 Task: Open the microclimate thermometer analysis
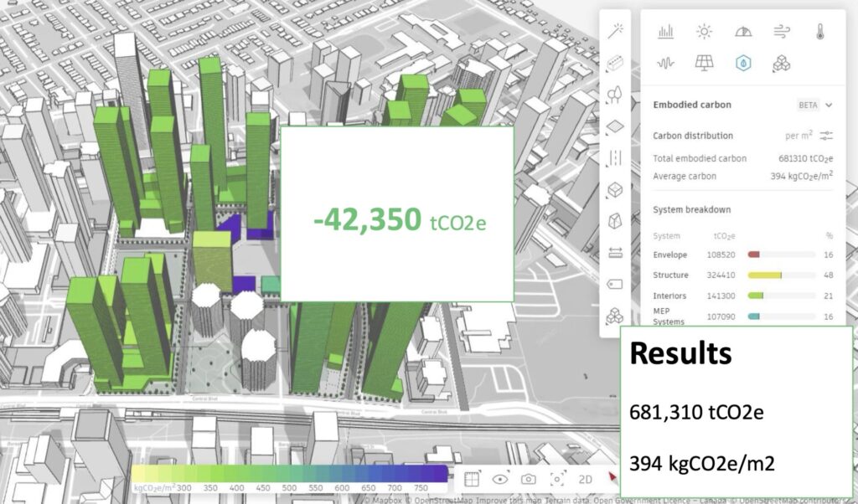pos(820,32)
